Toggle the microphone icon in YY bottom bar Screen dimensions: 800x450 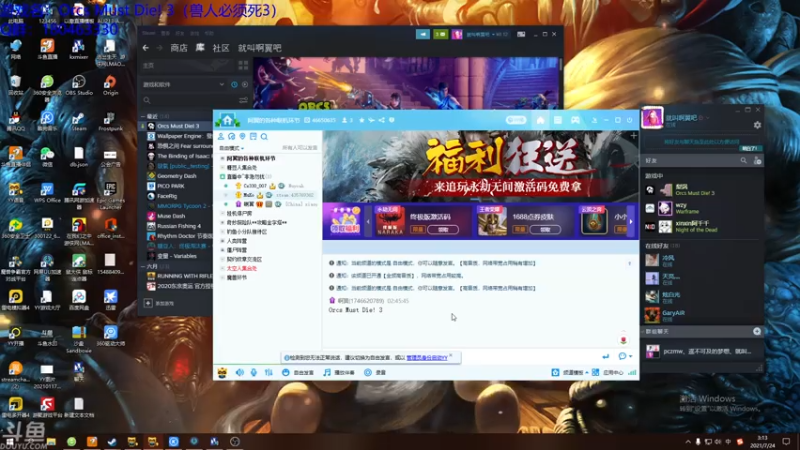[x=254, y=372]
